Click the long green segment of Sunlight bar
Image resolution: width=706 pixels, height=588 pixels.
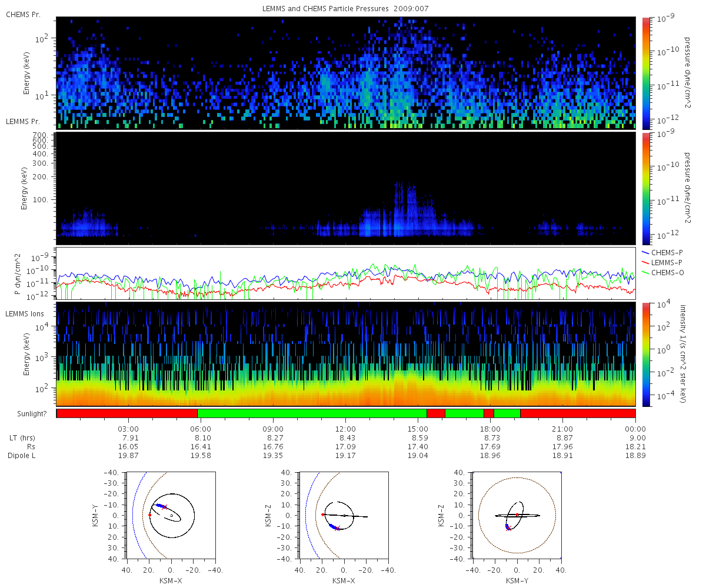[x=312, y=413]
